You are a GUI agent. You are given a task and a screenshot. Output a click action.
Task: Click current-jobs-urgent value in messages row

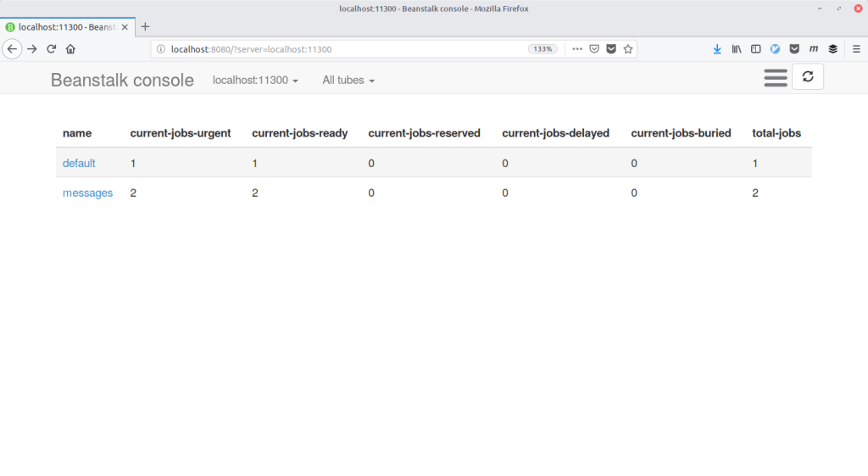click(x=133, y=193)
